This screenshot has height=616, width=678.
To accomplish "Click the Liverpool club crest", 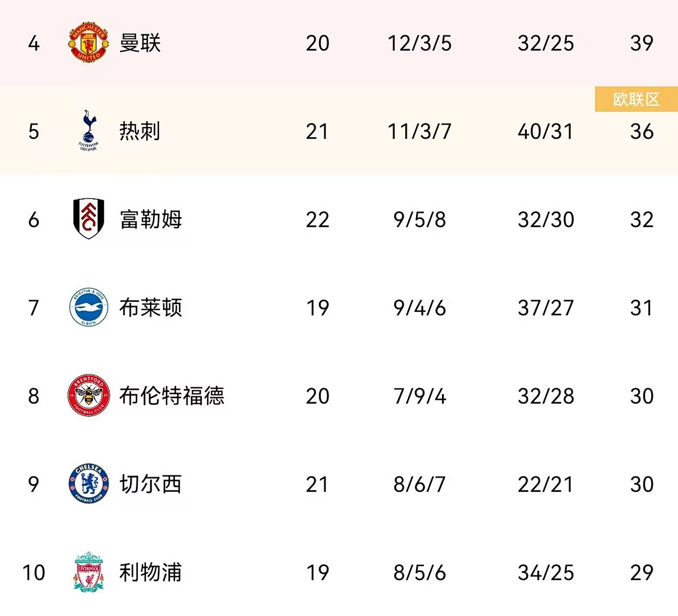I will pos(89,572).
